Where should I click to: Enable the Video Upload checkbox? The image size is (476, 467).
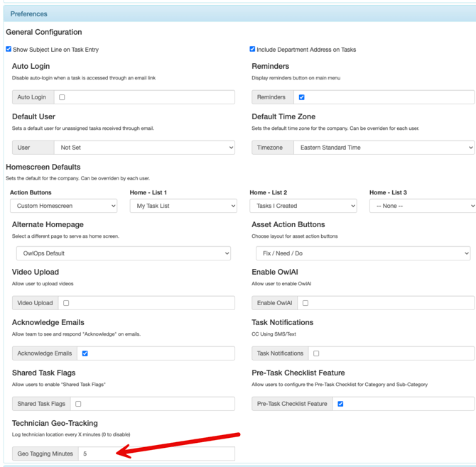click(66, 303)
